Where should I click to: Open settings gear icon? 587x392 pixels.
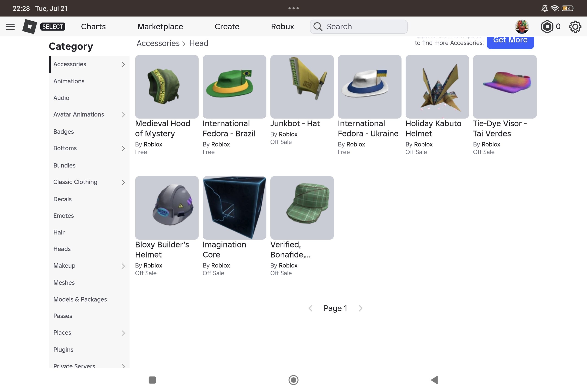(x=575, y=27)
